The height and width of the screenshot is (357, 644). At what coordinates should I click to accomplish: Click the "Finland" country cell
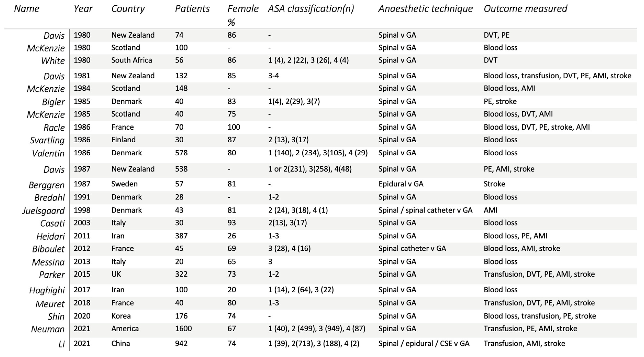click(123, 140)
